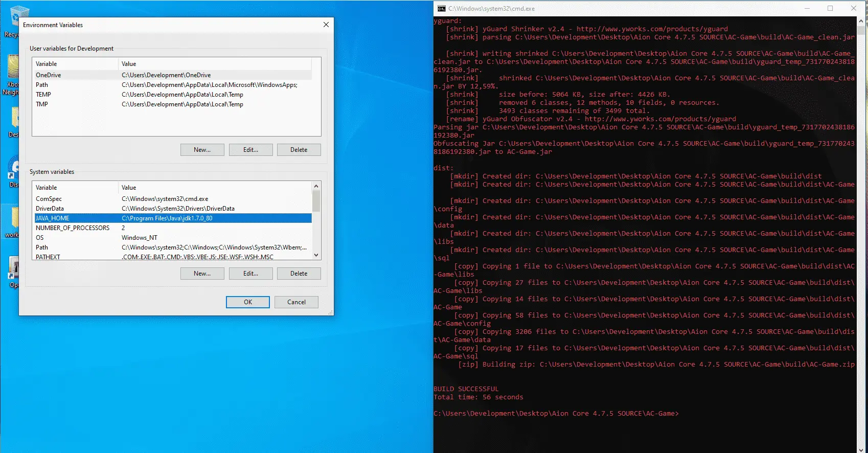Click System variables list scroll-up arrow

pyautogui.click(x=316, y=186)
